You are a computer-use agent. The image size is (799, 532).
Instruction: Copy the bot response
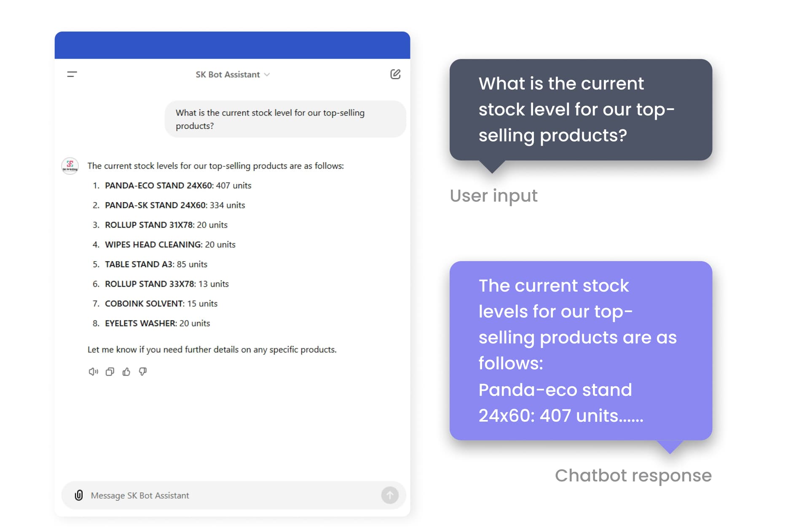pyautogui.click(x=110, y=372)
